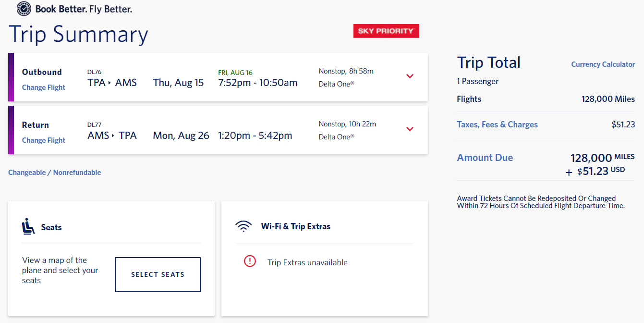
Task: Click the Wi-Fi & Trip Extras heading
Action: coord(295,226)
